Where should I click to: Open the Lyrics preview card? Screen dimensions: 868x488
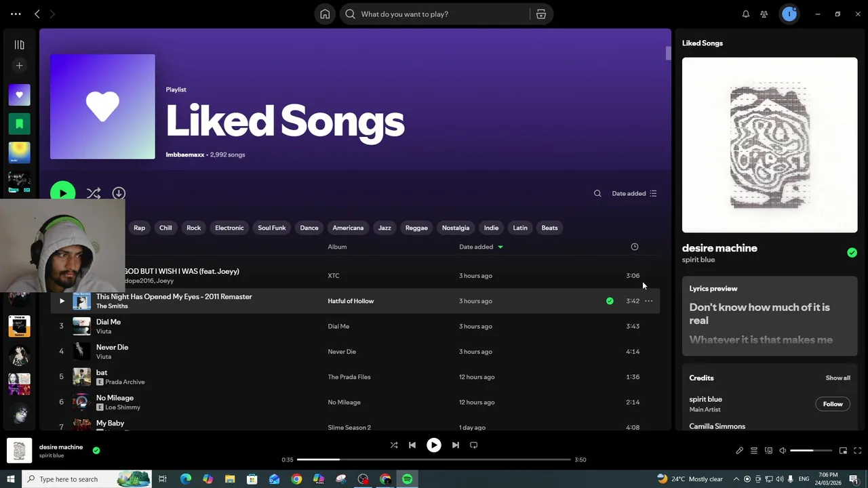click(x=770, y=316)
